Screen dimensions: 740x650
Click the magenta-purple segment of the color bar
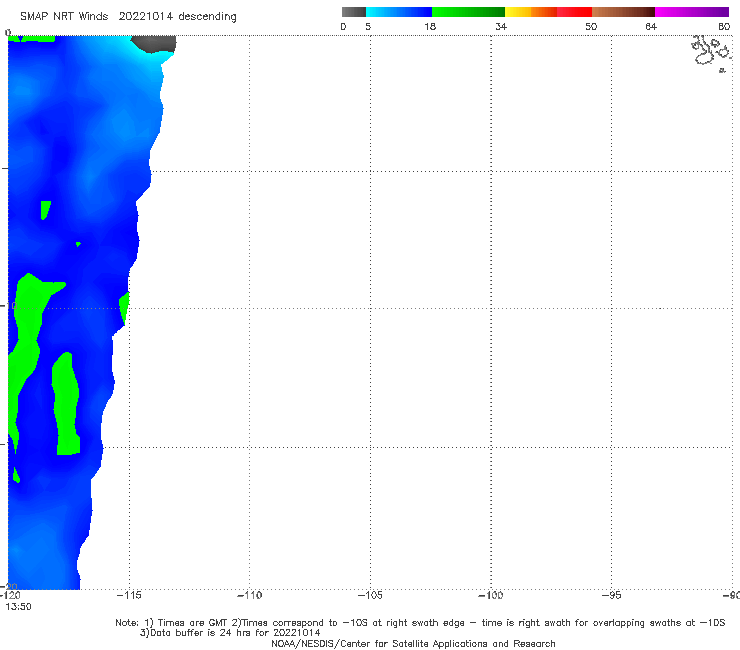pyautogui.click(x=692, y=12)
